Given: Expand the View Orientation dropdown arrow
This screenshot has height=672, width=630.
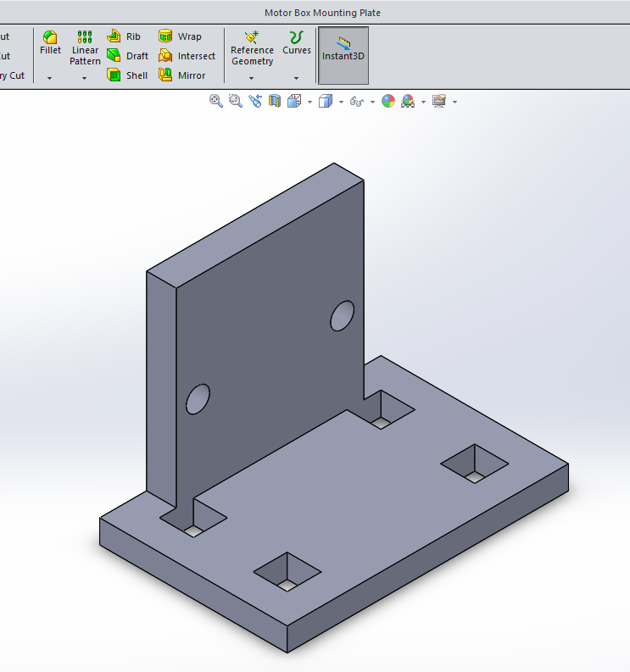Looking at the screenshot, I should point(309,102).
